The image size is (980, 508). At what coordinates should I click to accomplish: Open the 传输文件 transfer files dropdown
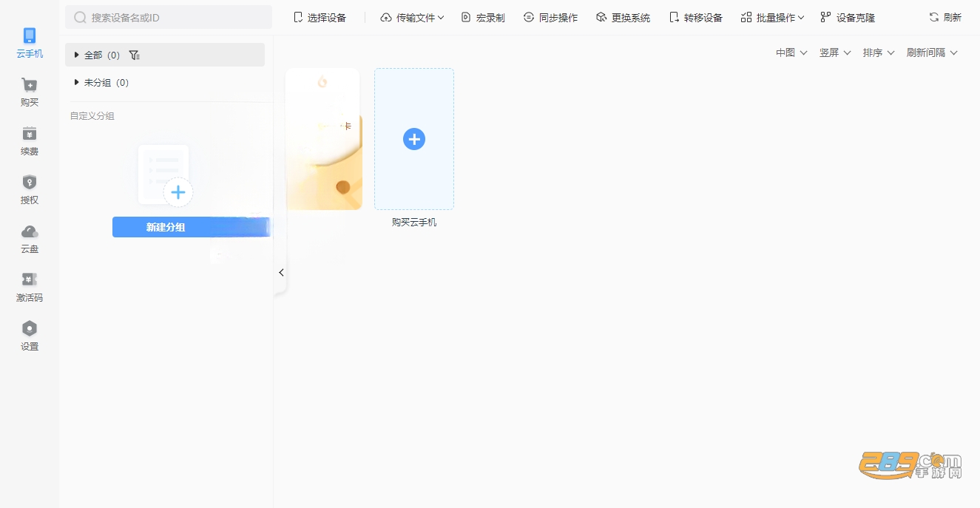click(x=412, y=17)
